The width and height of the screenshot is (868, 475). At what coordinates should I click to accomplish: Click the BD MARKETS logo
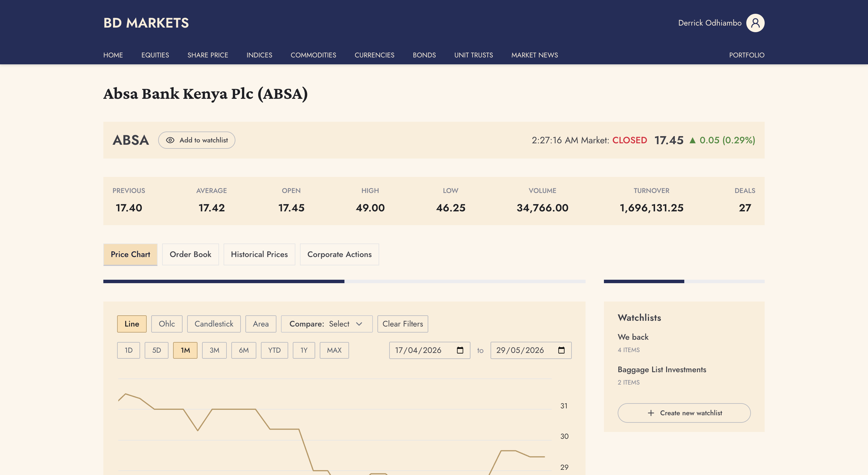pyautogui.click(x=146, y=23)
